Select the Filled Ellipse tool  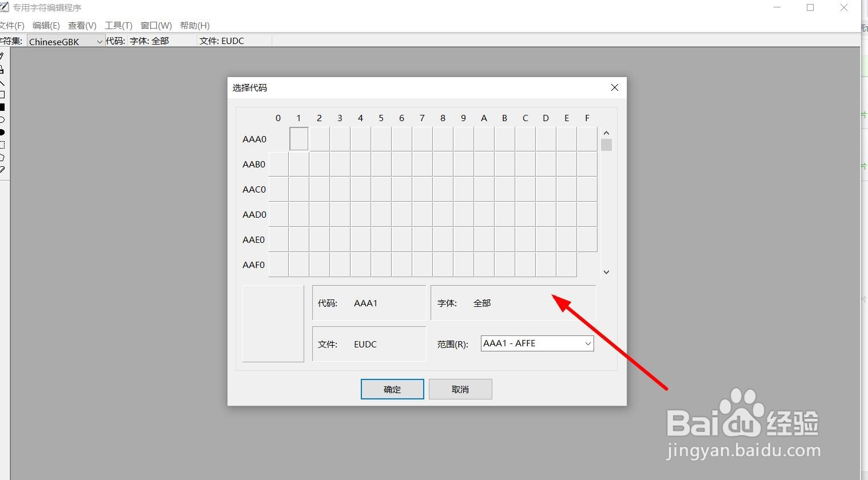[x=3, y=131]
